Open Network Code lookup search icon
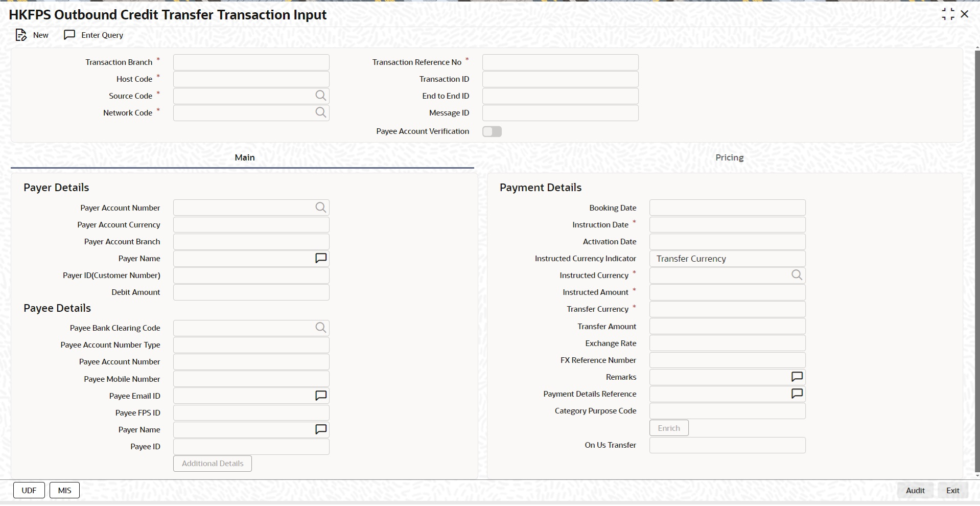 coord(320,112)
